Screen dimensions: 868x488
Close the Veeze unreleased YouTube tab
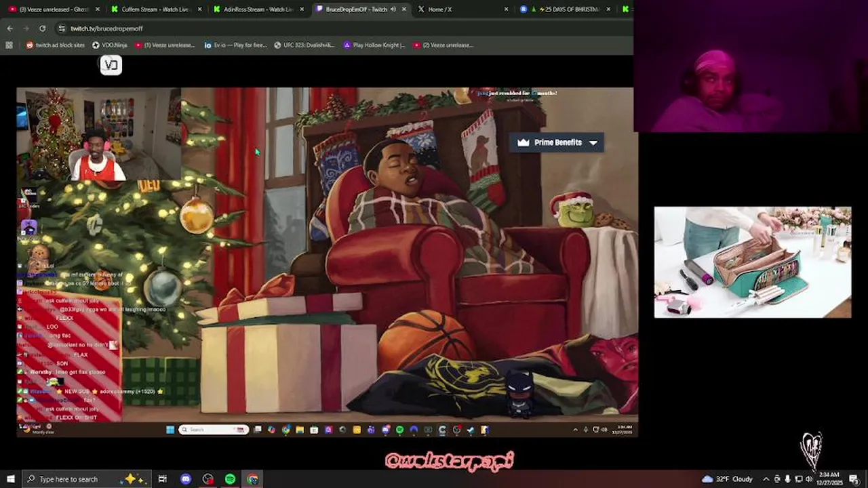98,9
